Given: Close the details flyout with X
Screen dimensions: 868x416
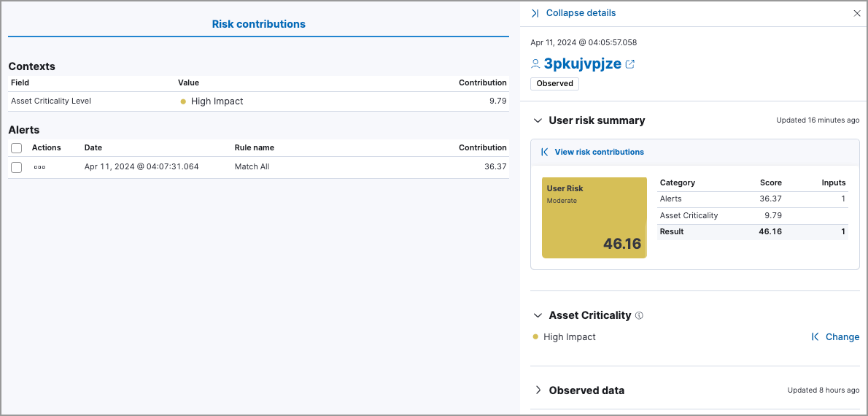Looking at the screenshot, I should point(857,13).
